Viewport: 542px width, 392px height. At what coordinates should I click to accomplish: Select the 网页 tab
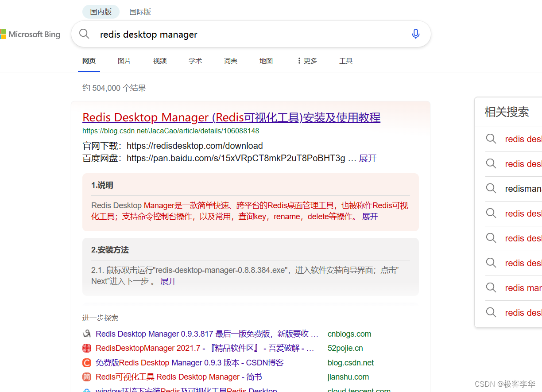[89, 61]
